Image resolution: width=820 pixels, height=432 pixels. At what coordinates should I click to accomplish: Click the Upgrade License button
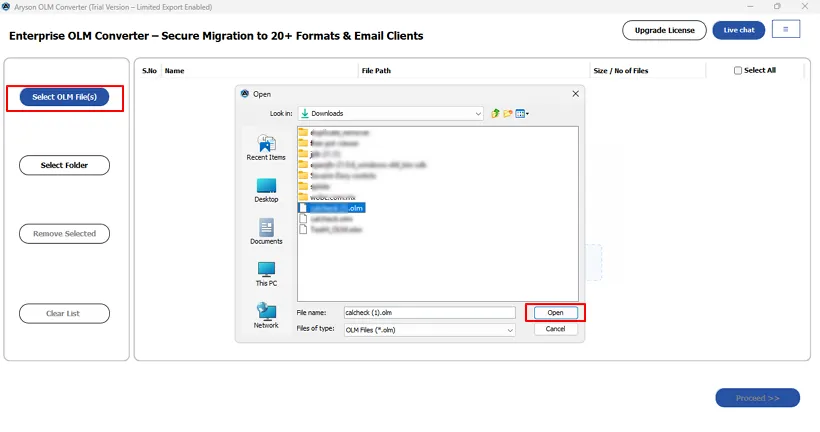pos(664,30)
